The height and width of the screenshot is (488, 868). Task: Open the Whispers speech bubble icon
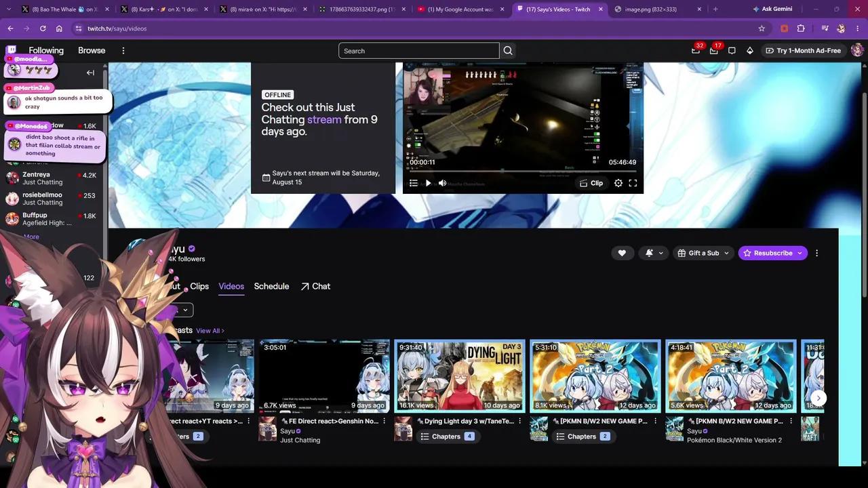coord(732,50)
